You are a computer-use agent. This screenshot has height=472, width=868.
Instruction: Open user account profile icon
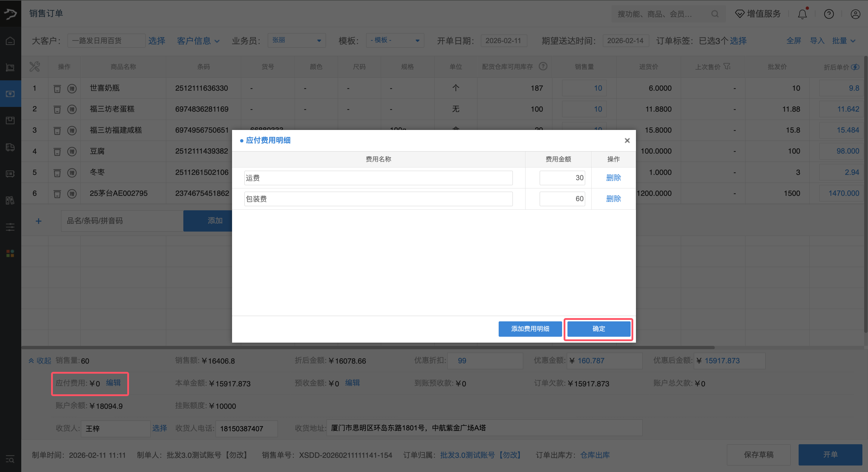tap(855, 14)
